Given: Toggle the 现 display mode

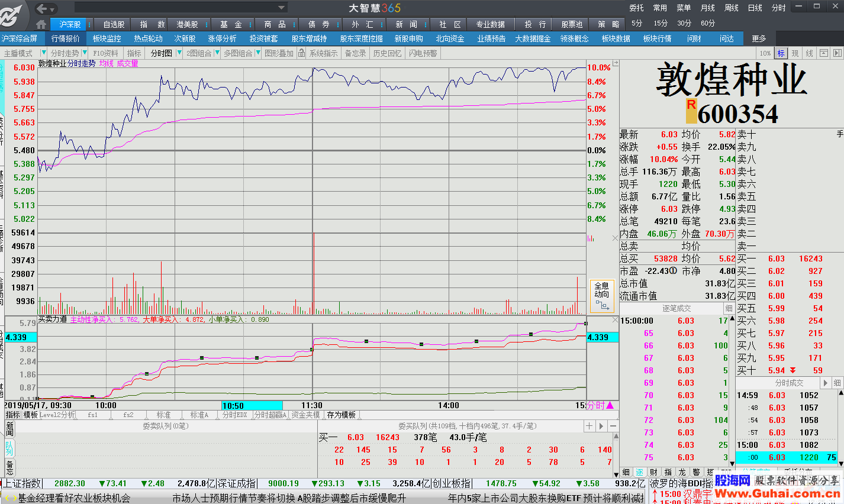Looking at the screenshot, I should (x=795, y=53).
